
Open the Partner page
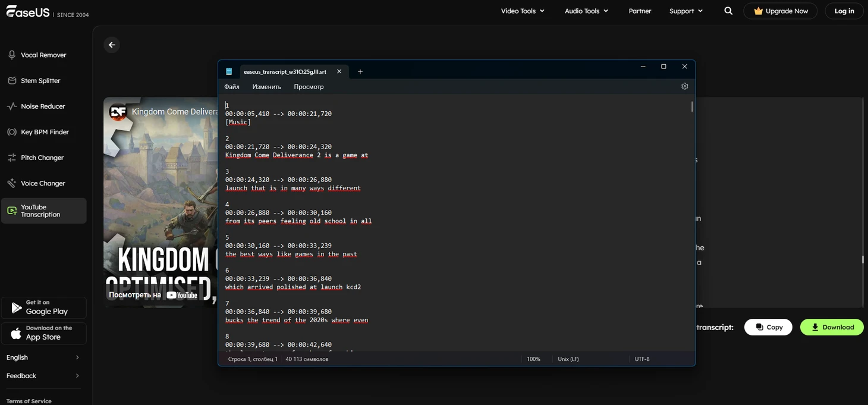[640, 11]
